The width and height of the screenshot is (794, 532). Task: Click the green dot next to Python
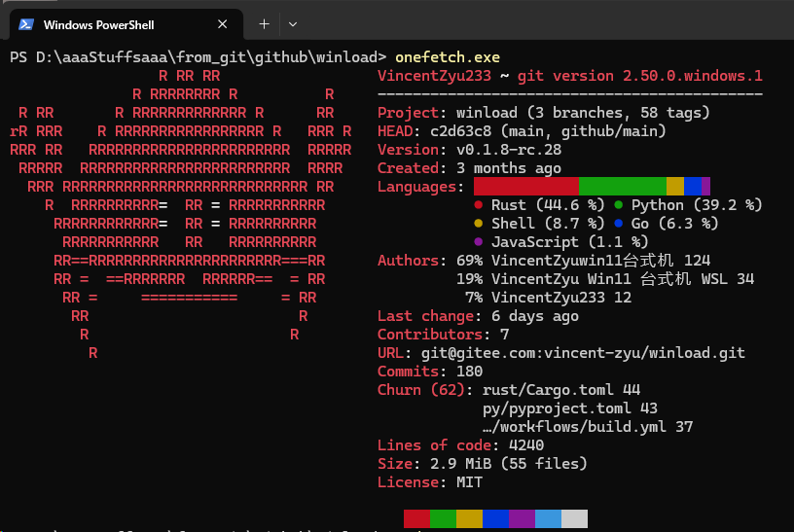tap(618, 205)
